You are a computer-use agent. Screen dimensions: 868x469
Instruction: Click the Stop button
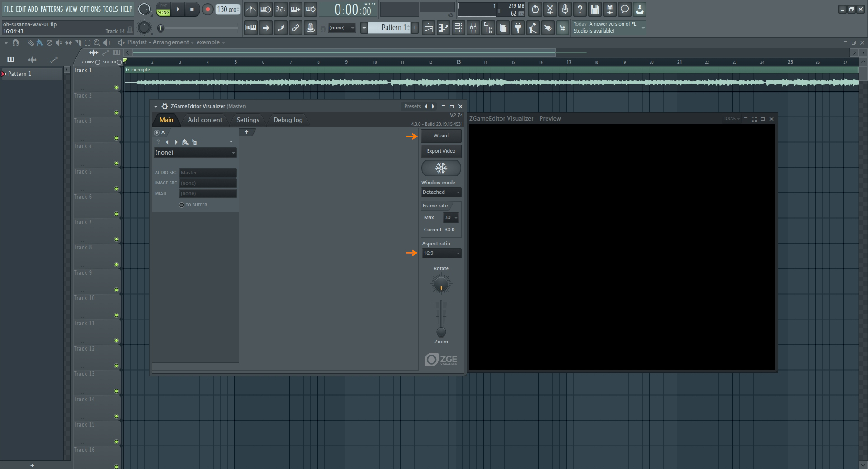tap(192, 9)
